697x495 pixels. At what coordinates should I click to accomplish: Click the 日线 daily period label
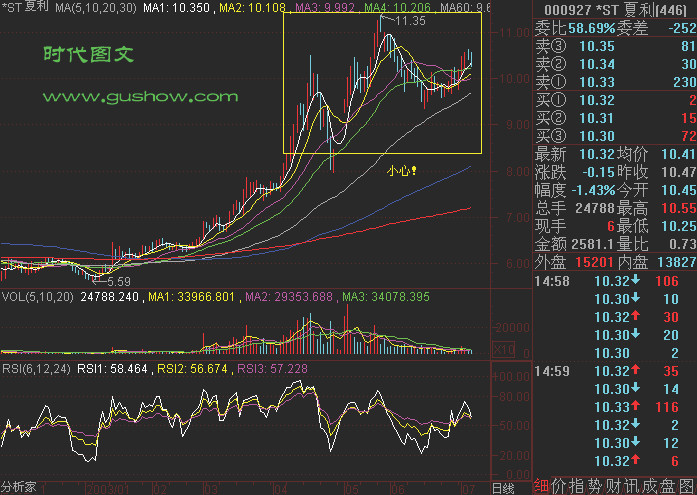coord(504,488)
